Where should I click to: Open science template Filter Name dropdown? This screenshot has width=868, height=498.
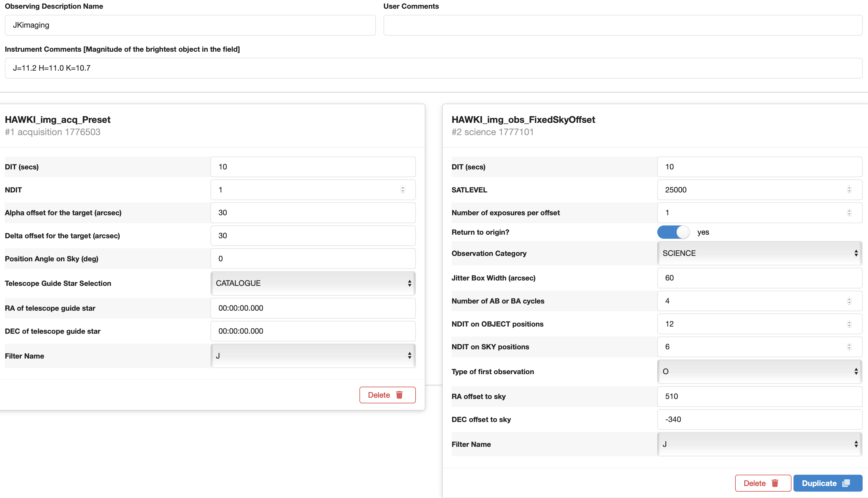click(x=759, y=444)
